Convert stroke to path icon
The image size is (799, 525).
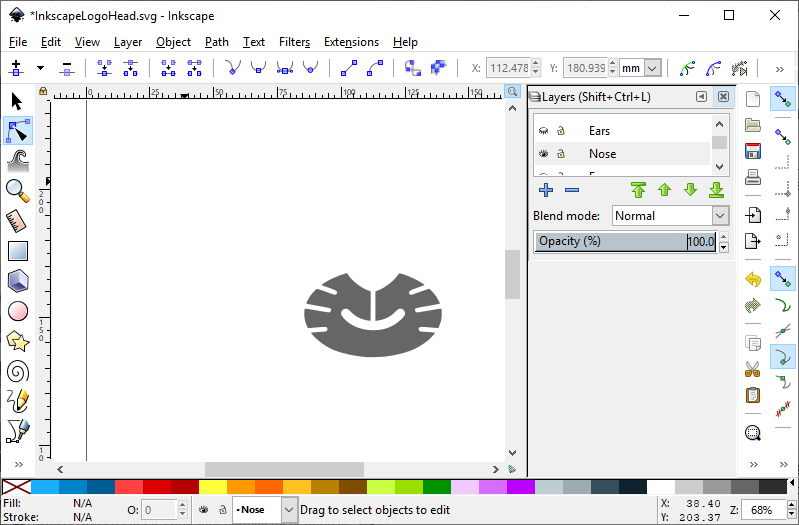[x=439, y=68]
